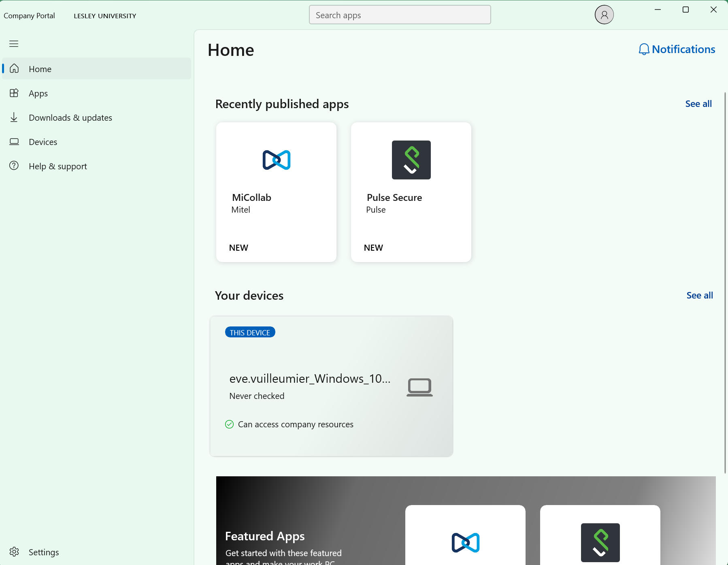728x565 pixels.
Task: Close the Company Portal window
Action: (x=713, y=10)
